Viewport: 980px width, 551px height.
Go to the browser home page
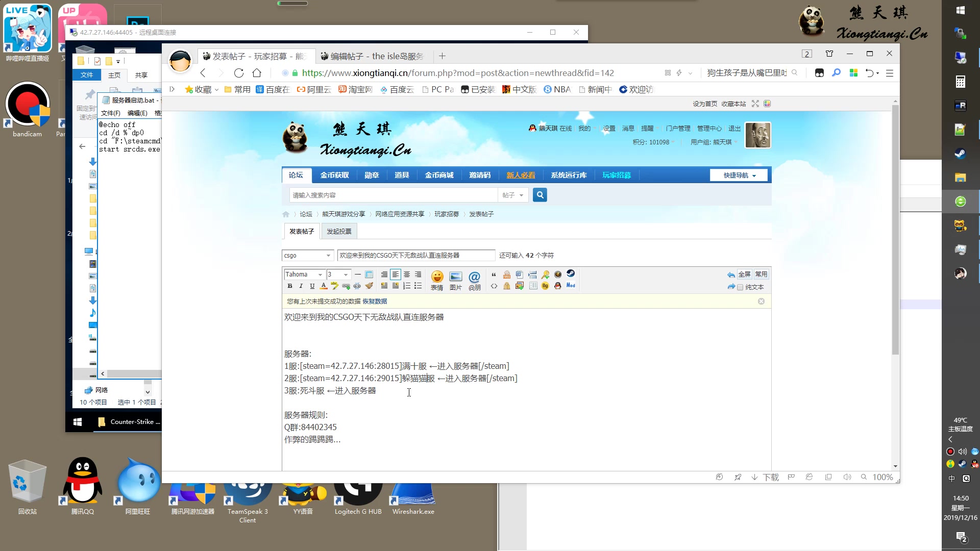[x=257, y=73]
